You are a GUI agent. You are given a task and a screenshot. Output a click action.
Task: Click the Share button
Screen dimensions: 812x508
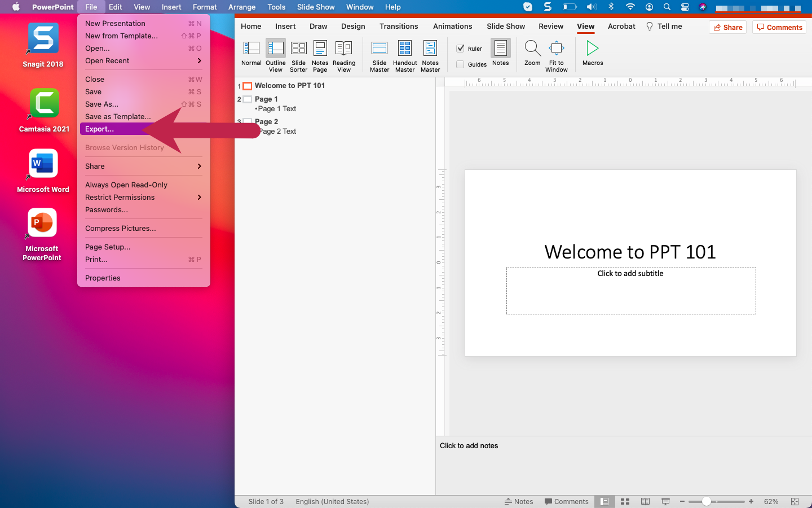727,27
